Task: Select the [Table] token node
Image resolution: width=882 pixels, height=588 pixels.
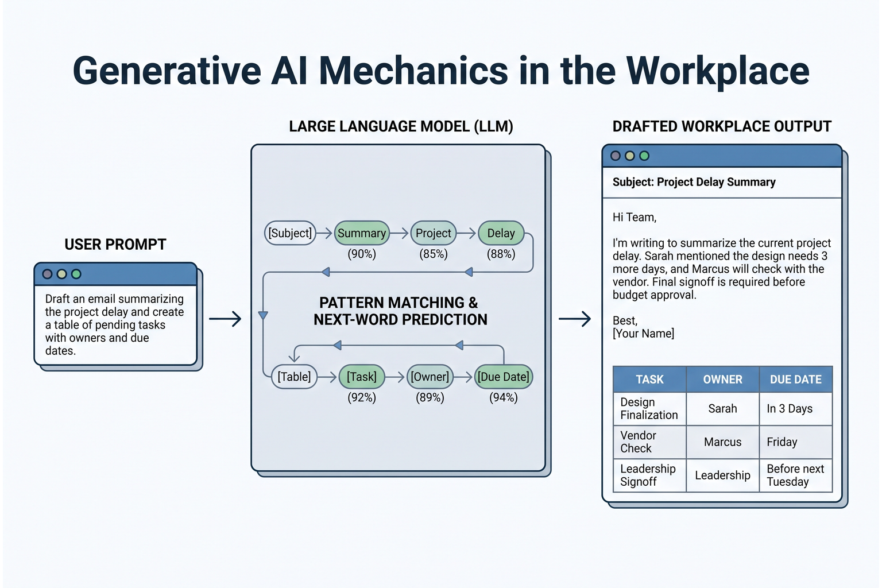Action: tap(294, 377)
